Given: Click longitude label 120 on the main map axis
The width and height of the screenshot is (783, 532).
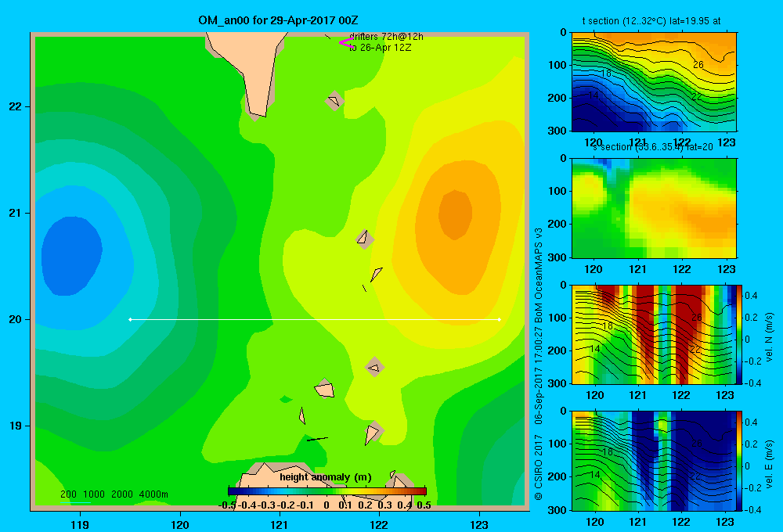Looking at the screenshot, I should click(180, 524).
